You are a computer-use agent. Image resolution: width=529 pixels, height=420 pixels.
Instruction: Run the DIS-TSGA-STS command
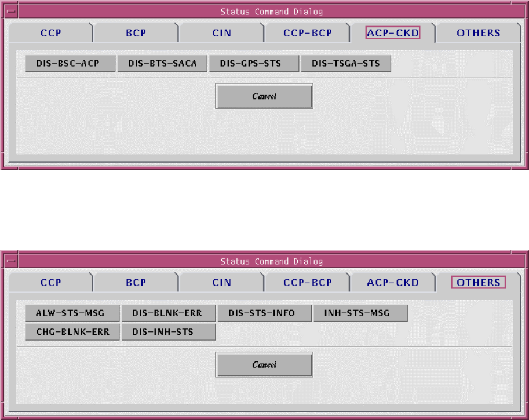coord(346,63)
